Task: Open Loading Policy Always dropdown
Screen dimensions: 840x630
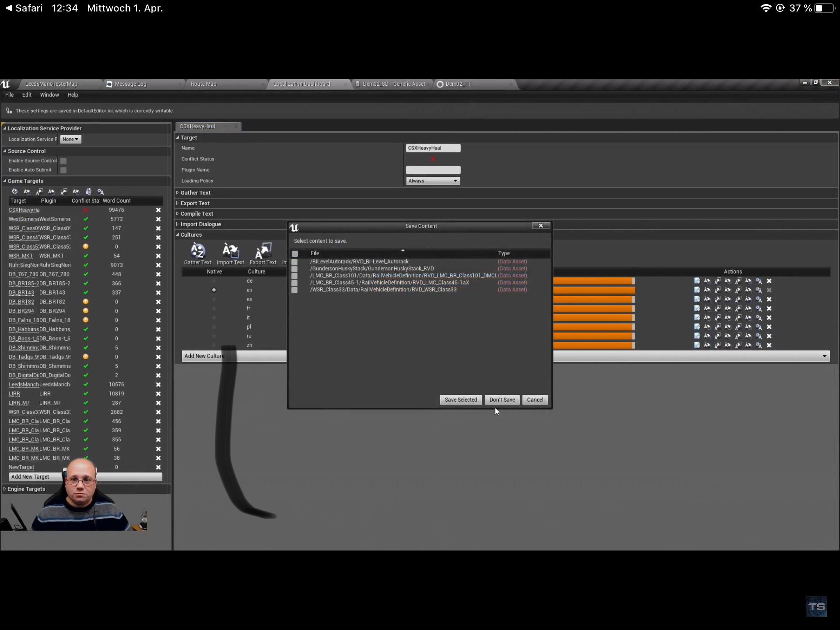Action: pyautogui.click(x=433, y=181)
